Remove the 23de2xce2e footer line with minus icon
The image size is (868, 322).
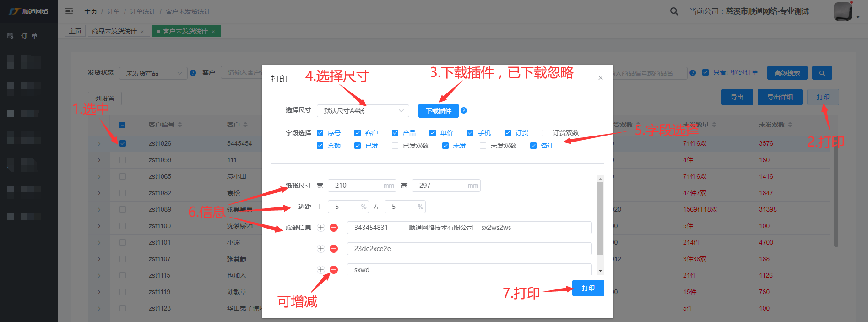coord(334,249)
